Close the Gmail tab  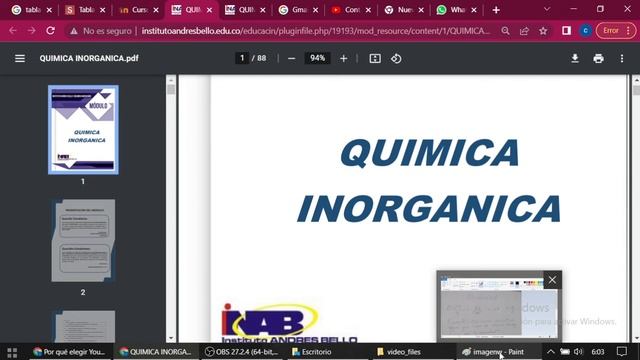pyautogui.click(x=315, y=10)
